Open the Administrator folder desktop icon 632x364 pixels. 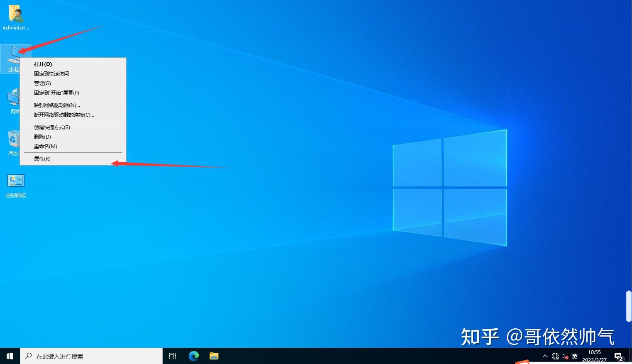16,18
